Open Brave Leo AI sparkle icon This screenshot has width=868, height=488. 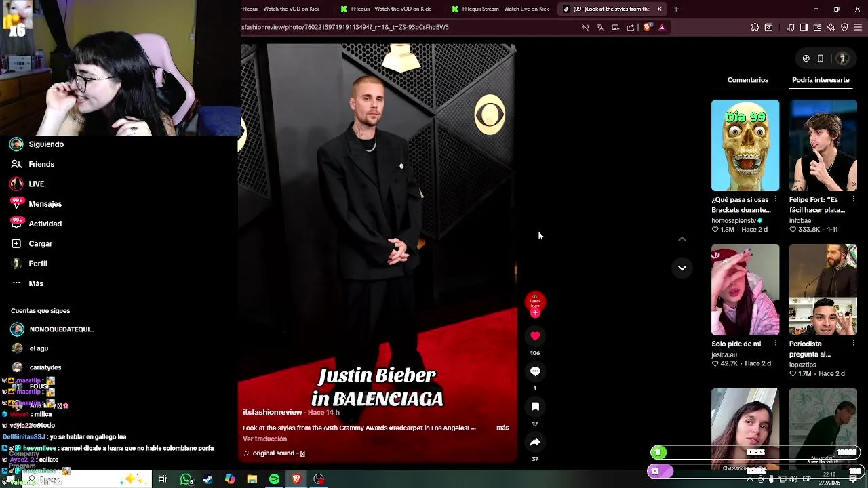point(831,27)
